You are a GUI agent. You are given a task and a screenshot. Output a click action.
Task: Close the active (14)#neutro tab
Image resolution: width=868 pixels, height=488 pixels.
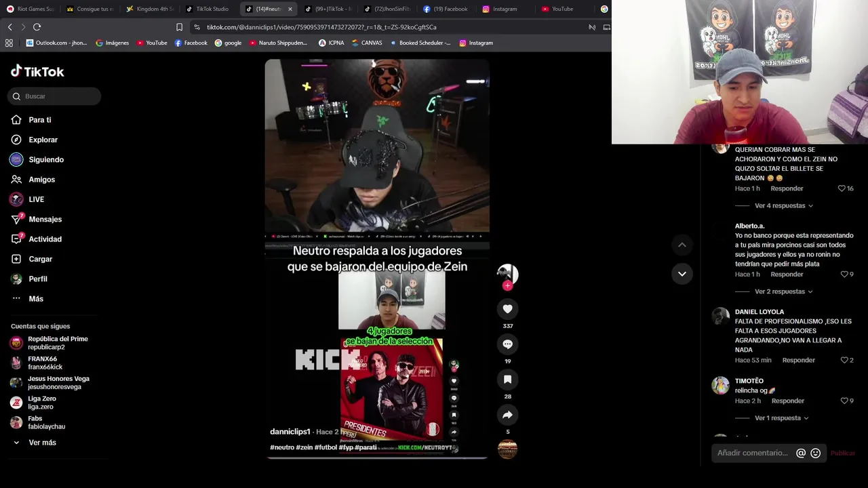290,9
